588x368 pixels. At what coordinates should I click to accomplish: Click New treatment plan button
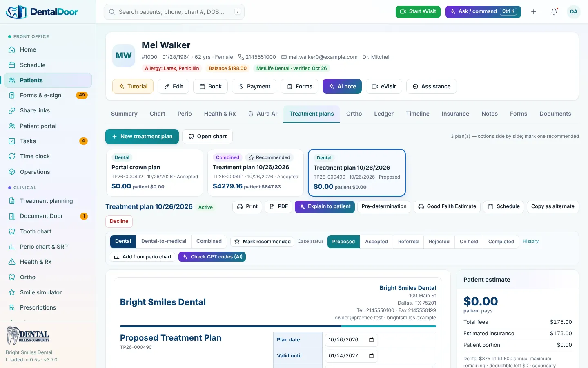[x=142, y=137]
